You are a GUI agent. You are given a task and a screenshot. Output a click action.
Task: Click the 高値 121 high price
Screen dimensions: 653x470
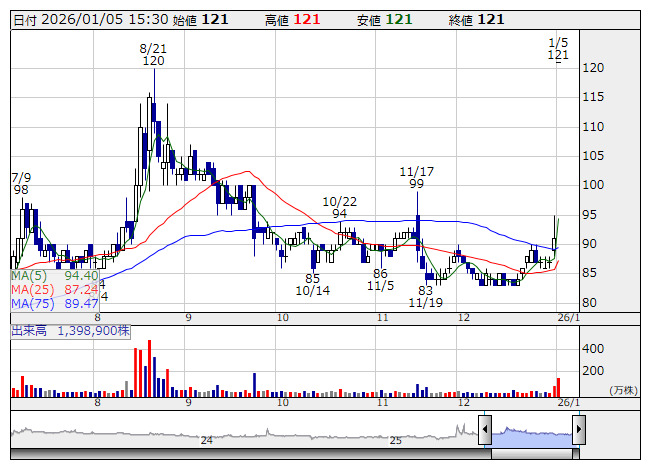[292, 20]
